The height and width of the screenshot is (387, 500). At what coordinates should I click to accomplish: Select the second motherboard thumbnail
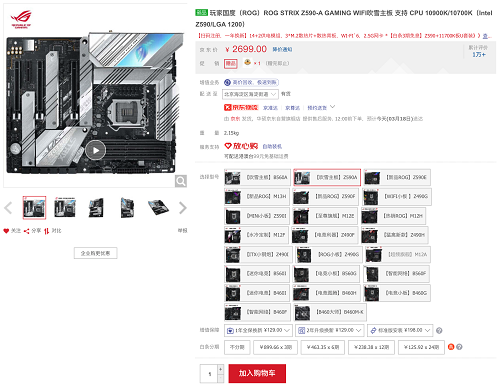click(65, 208)
